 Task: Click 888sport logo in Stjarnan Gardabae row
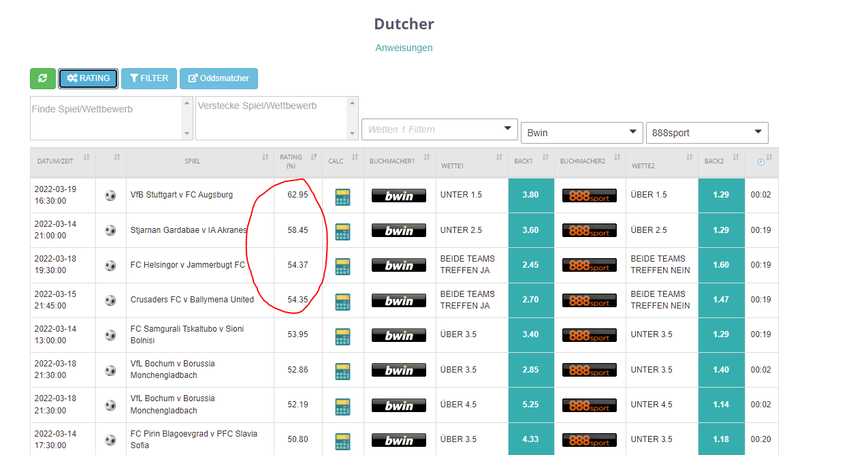(x=590, y=230)
